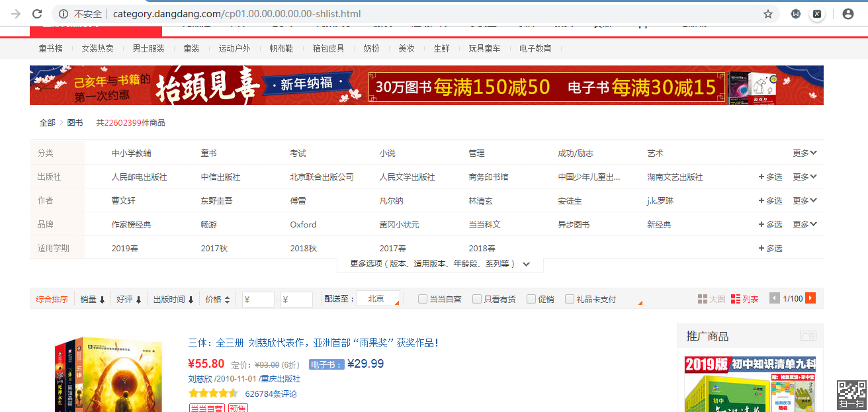868x412 pixels.
Task: Open 箱包皮具 navigation item
Action: click(328, 48)
